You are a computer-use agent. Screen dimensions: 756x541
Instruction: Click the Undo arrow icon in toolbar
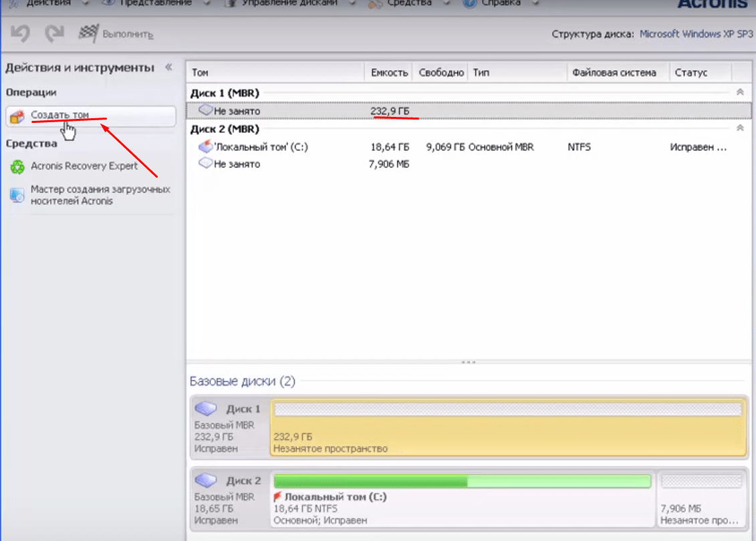21,34
